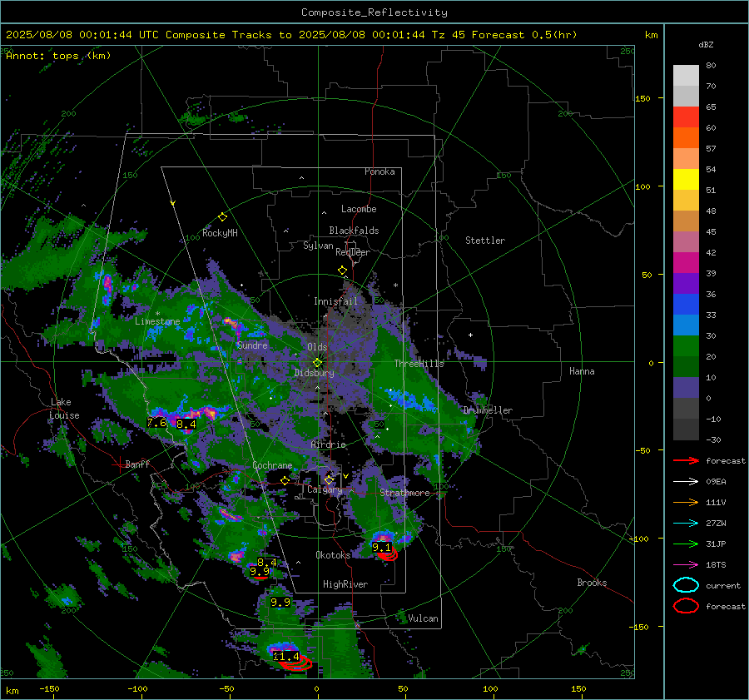Click the red forecast arrow in legend
This screenshot has width=749, height=700.
[x=686, y=460]
